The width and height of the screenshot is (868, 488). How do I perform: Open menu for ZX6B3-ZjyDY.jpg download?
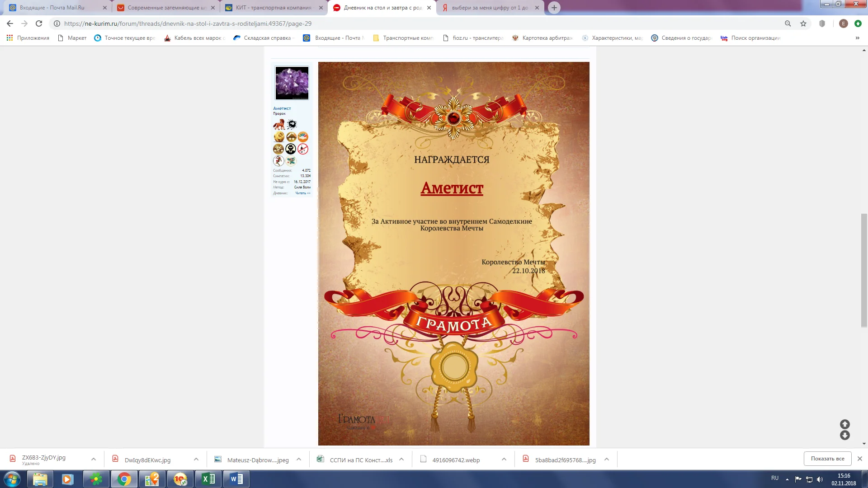(x=94, y=460)
